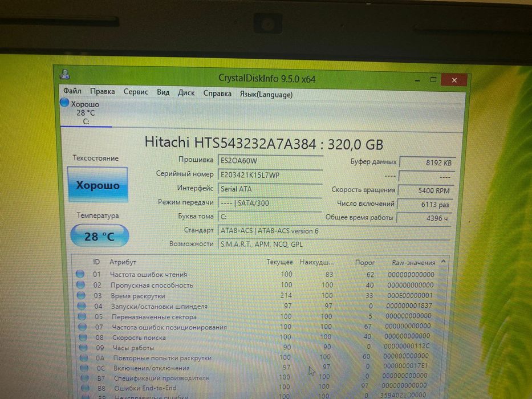The height and width of the screenshot is (399, 532).
Task: Click status icon of row 0C Включения/отключения
Action: [84, 368]
